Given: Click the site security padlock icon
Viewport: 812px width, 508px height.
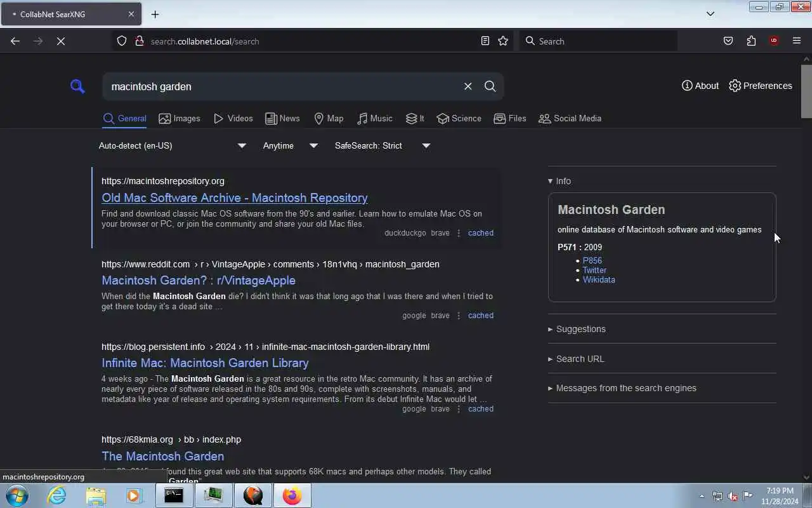Looking at the screenshot, I should tap(140, 41).
